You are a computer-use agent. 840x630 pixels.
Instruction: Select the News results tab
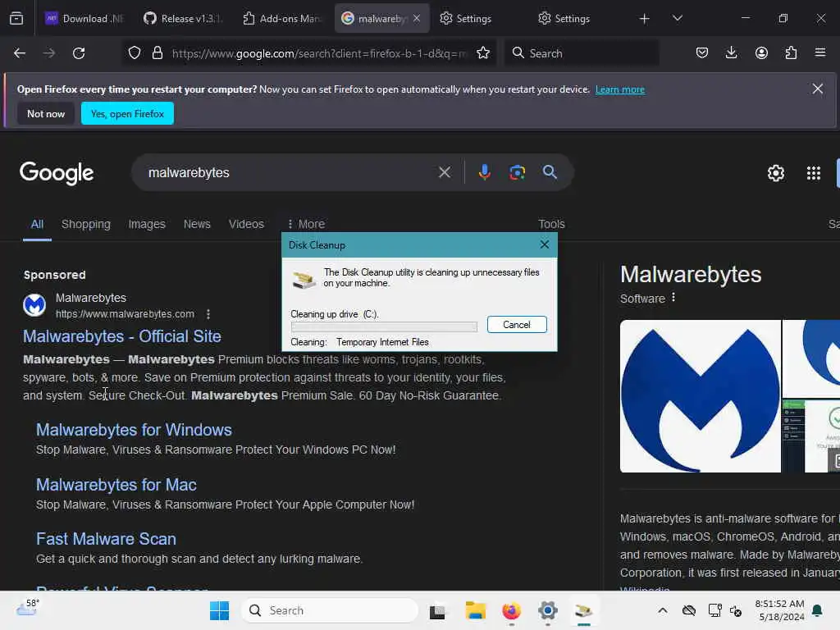pos(197,224)
